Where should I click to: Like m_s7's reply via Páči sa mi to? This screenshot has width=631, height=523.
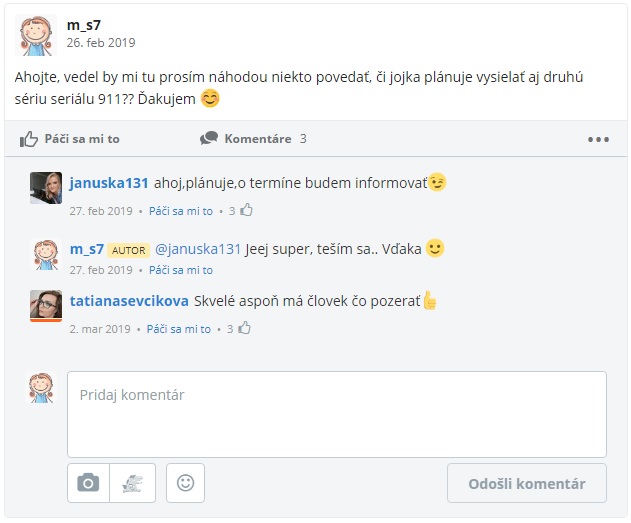[x=181, y=270]
